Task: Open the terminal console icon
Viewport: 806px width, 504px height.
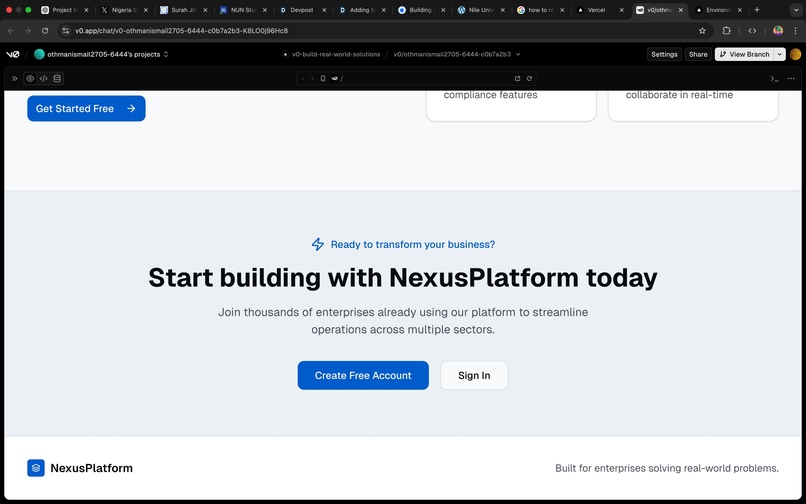Action: 774,79
